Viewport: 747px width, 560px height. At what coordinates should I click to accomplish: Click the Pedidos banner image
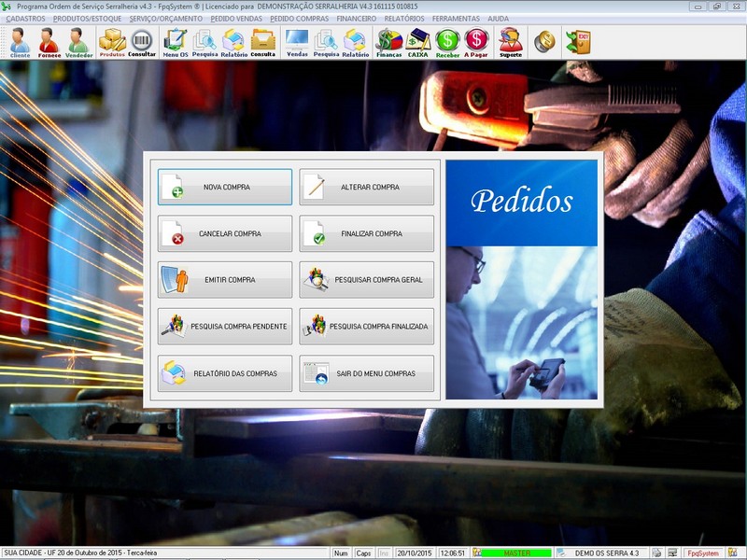coord(521,279)
